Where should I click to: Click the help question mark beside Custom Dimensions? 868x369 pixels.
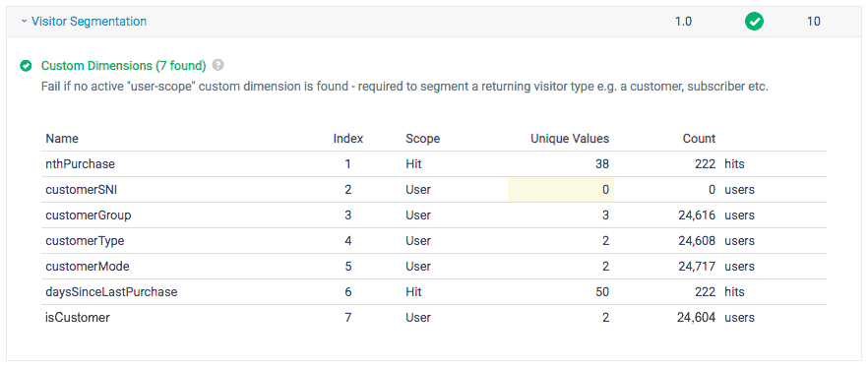pos(218,65)
